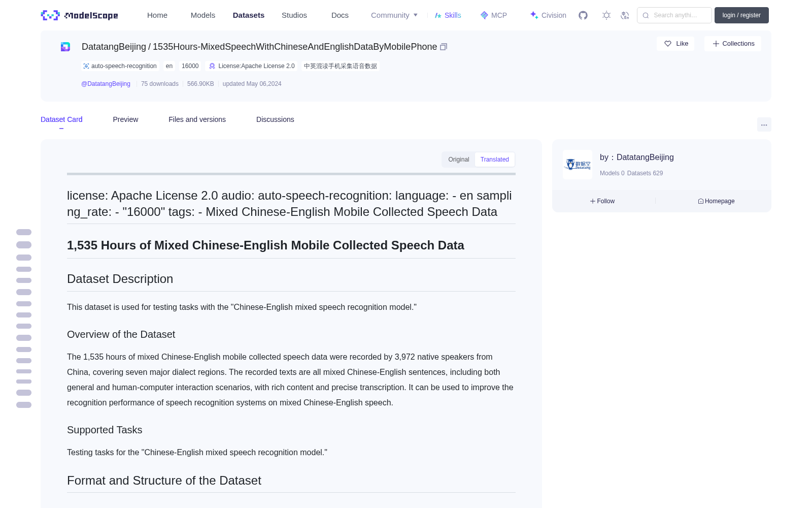Click the heart icon on Like
812x508 pixels.
click(668, 44)
